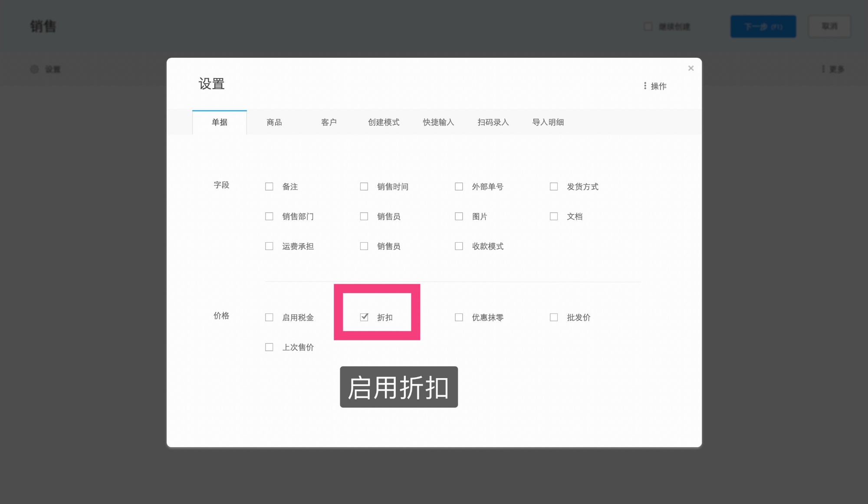
Task: Click the 下一步 button
Action: click(763, 26)
